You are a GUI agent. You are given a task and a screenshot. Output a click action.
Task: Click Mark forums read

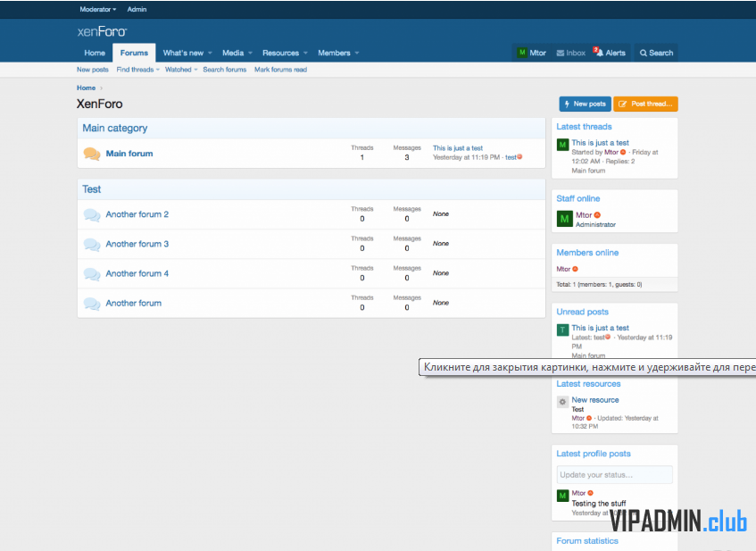tap(280, 70)
